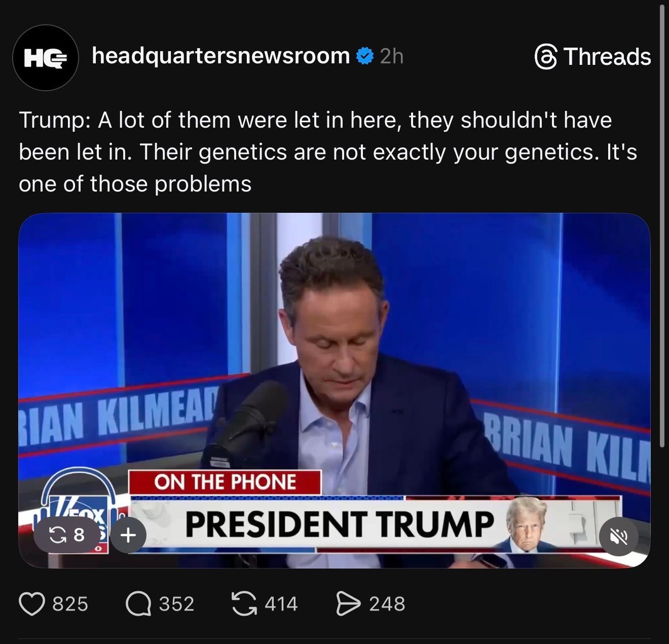The height and width of the screenshot is (644, 669).
Task: Open the HQ profile avatar
Action: [x=46, y=58]
